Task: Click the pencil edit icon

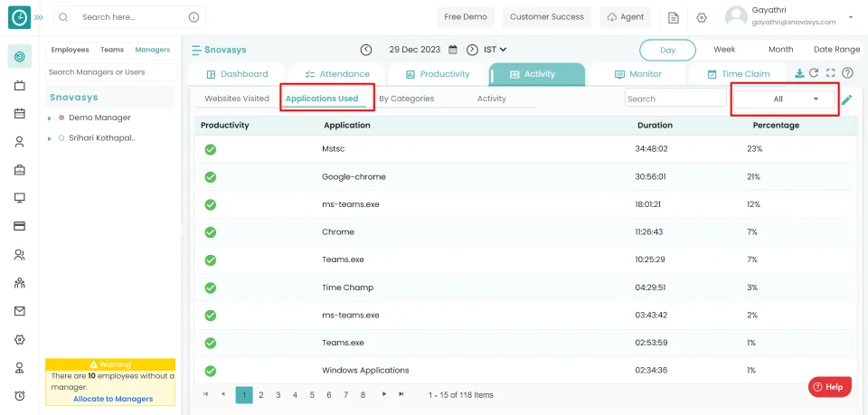Action: pyautogui.click(x=847, y=99)
